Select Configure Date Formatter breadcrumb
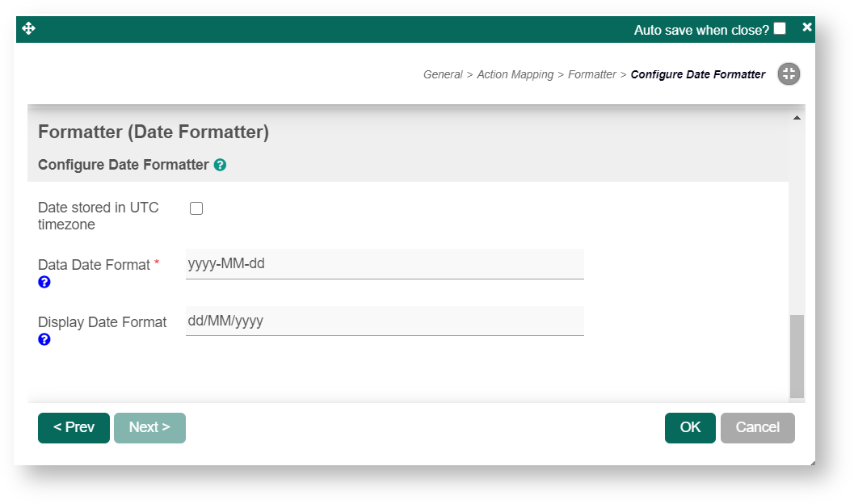Image resolution: width=854 pixels, height=504 pixels. 698,74
